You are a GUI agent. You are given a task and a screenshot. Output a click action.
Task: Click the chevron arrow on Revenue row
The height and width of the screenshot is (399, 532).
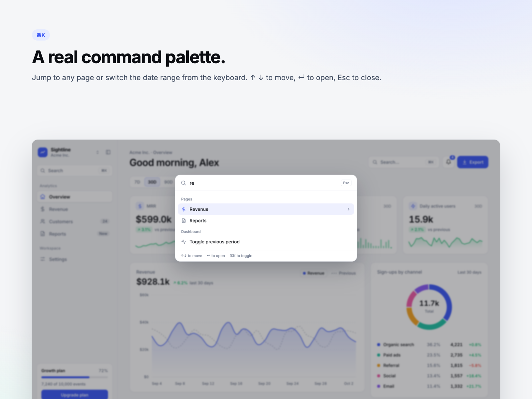pos(348,209)
